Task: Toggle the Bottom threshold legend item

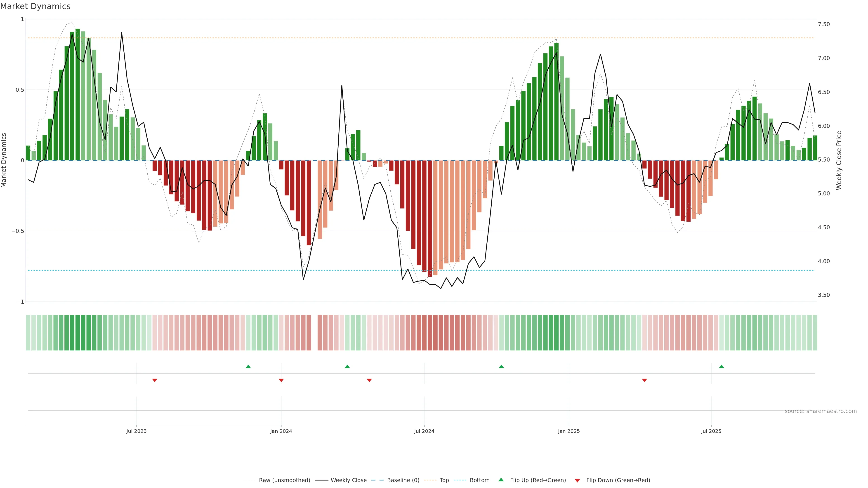Action: click(479, 480)
